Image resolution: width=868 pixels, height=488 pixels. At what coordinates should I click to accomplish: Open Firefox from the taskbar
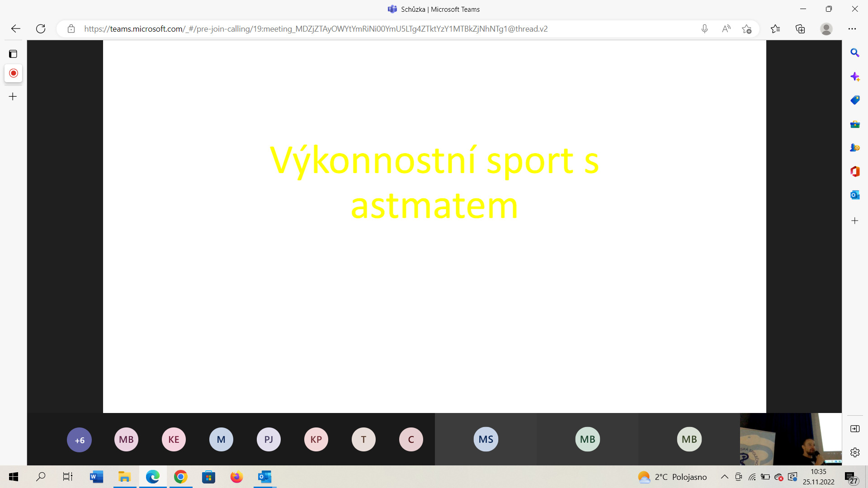(x=236, y=477)
